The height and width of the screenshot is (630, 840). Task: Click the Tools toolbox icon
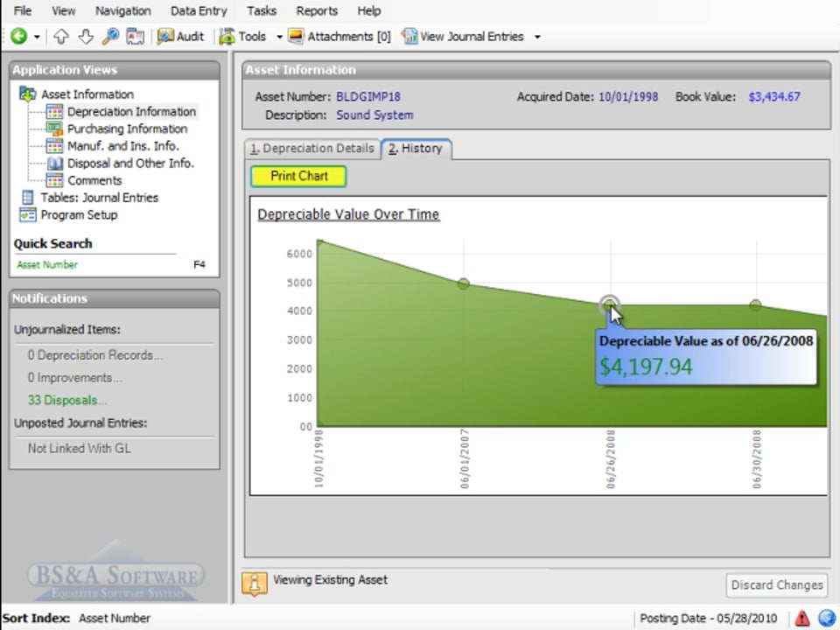(x=227, y=37)
